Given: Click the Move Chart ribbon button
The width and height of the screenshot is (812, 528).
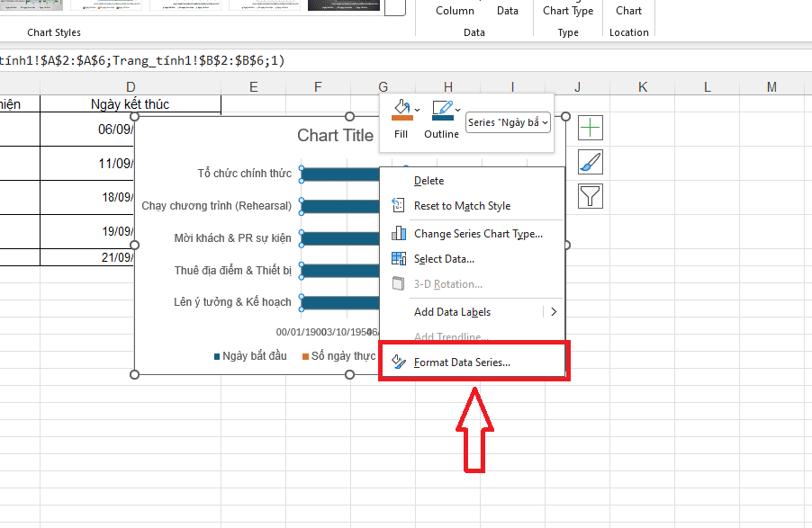Looking at the screenshot, I should coord(628,9).
